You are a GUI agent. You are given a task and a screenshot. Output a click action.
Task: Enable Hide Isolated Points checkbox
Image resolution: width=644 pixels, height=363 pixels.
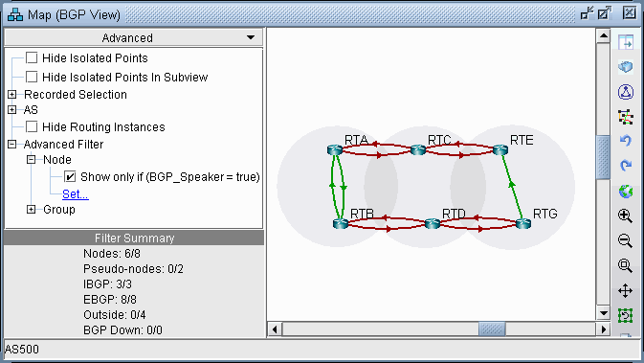point(32,57)
